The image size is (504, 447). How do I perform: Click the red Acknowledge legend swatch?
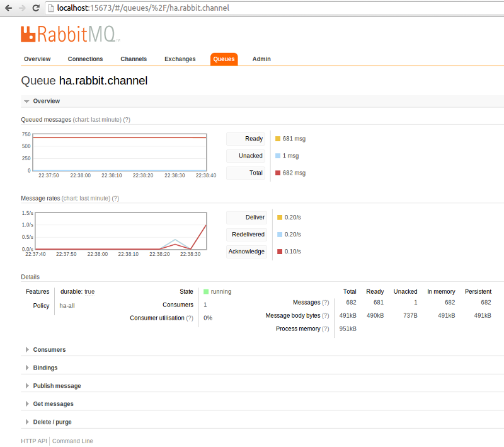[280, 252]
